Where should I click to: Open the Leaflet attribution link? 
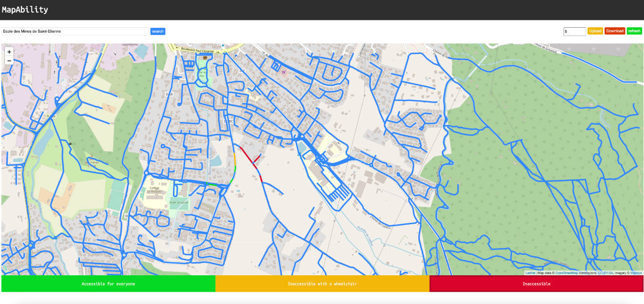click(x=530, y=273)
